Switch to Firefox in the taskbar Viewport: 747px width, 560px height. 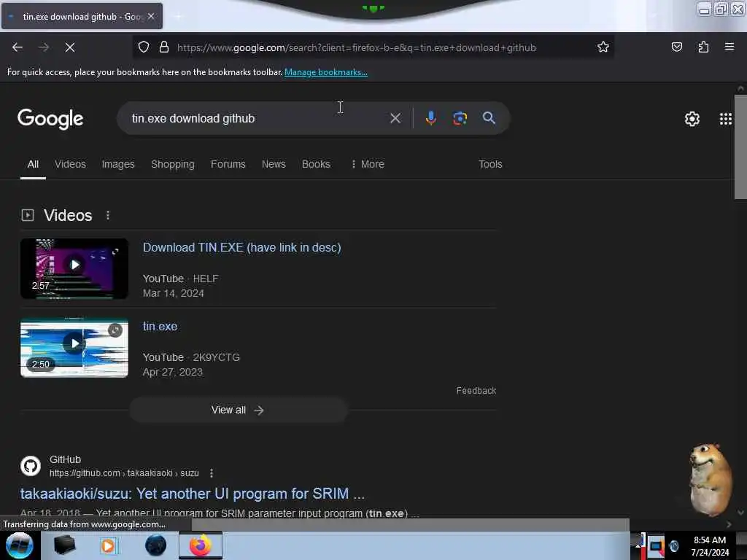pos(201,545)
